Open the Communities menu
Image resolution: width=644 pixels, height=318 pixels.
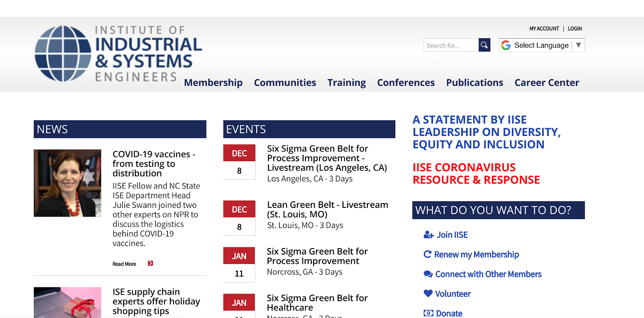tap(285, 82)
